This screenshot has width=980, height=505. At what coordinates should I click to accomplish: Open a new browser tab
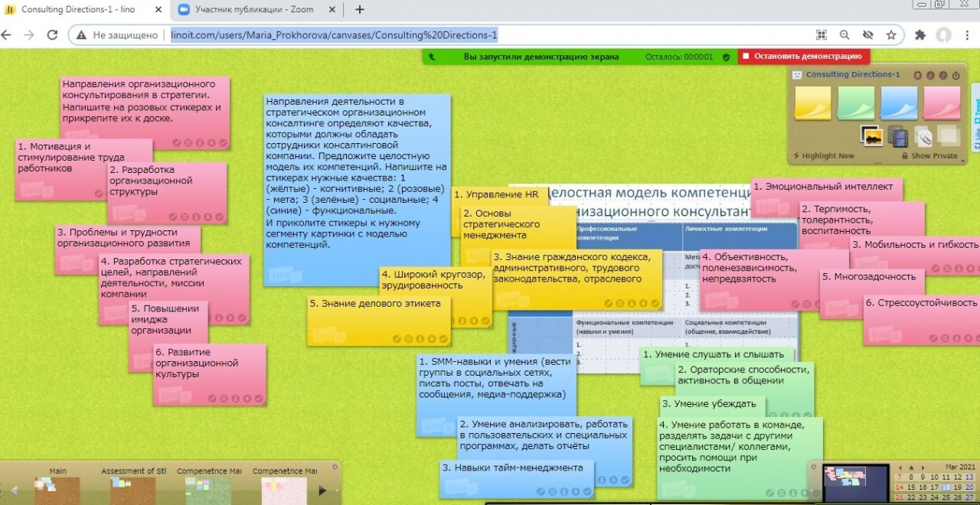point(360,10)
